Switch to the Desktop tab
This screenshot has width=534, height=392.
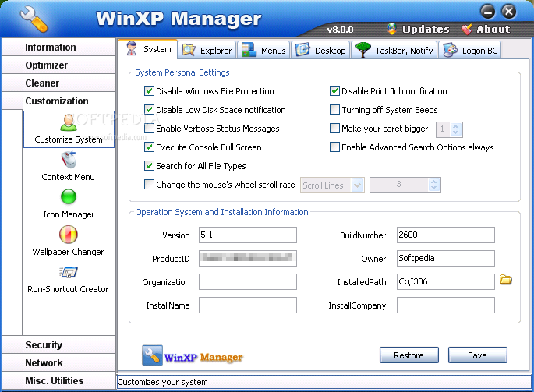[320, 50]
